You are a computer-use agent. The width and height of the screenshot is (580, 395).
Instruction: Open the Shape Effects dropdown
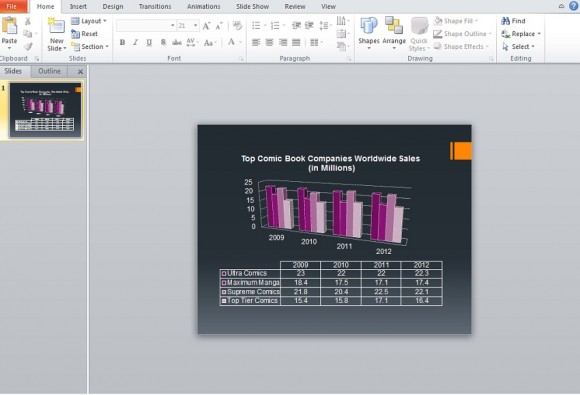point(461,47)
